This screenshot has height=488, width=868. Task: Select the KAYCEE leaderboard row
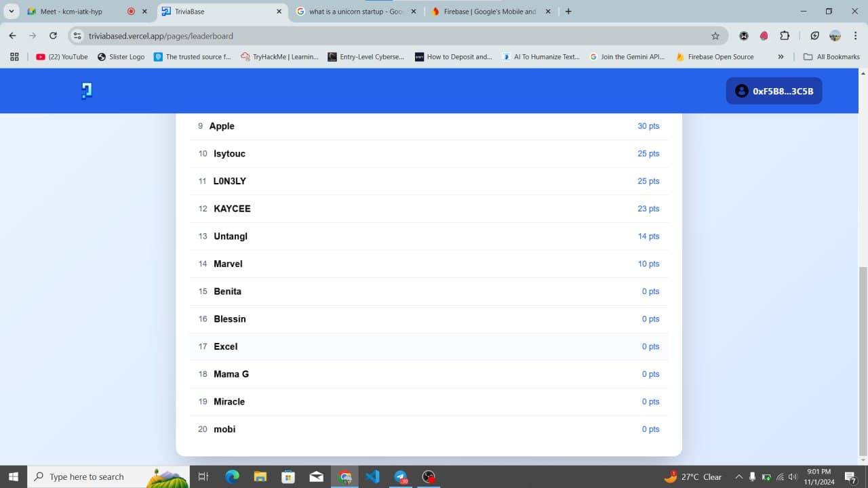429,209
